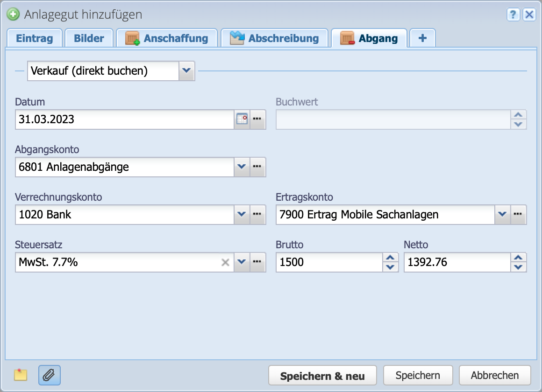Click the paperclip attachment icon

coord(50,375)
